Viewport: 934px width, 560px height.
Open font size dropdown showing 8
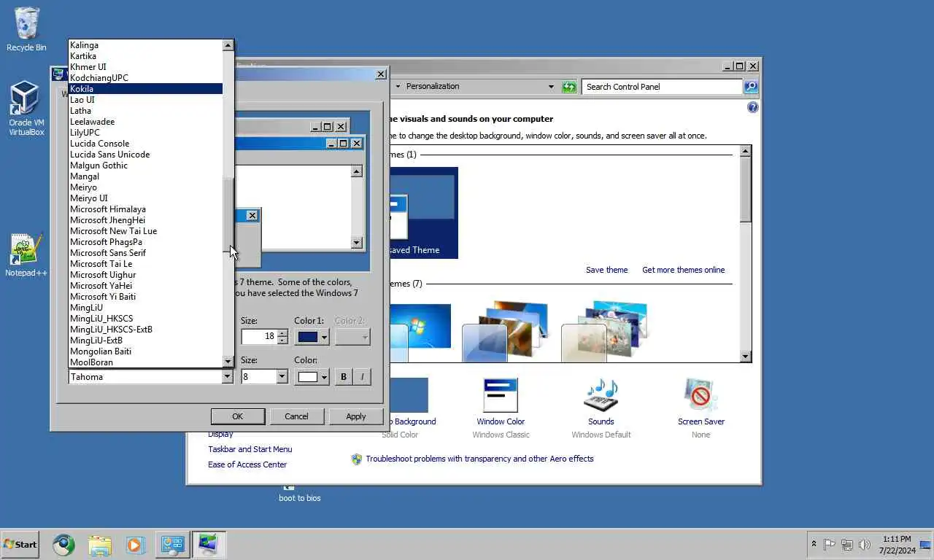282,377
